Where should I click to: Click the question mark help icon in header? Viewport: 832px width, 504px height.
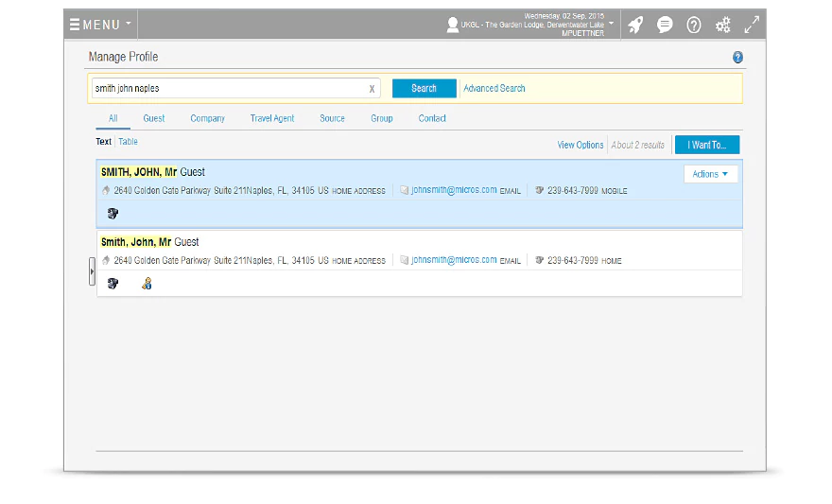(694, 26)
